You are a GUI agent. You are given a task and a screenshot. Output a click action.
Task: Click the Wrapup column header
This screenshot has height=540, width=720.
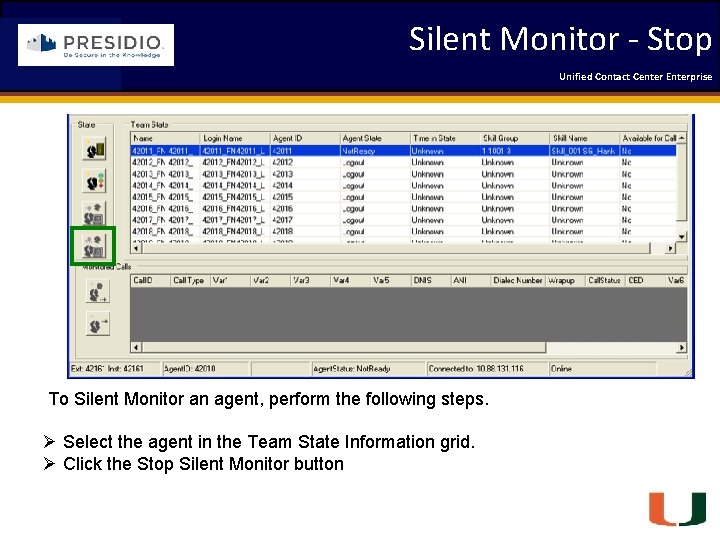pyautogui.click(x=565, y=281)
